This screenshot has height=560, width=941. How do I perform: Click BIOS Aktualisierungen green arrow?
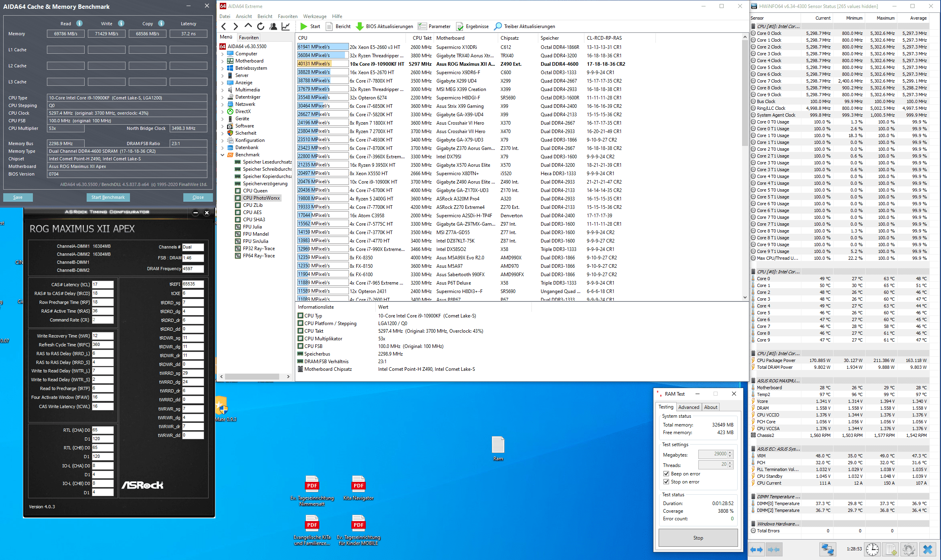tap(360, 26)
